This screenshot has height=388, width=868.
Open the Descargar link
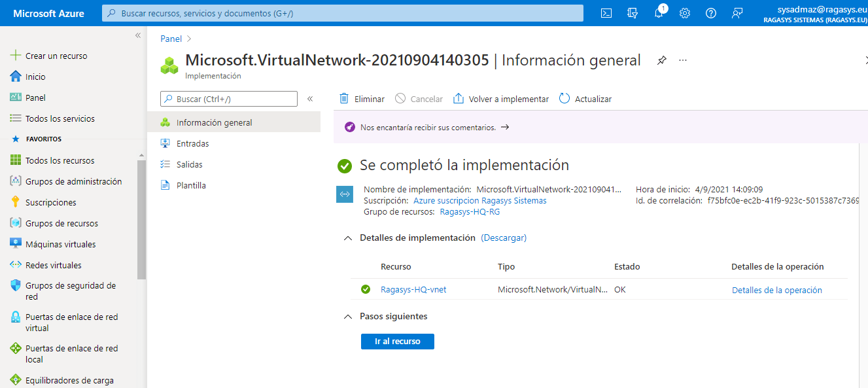(504, 238)
